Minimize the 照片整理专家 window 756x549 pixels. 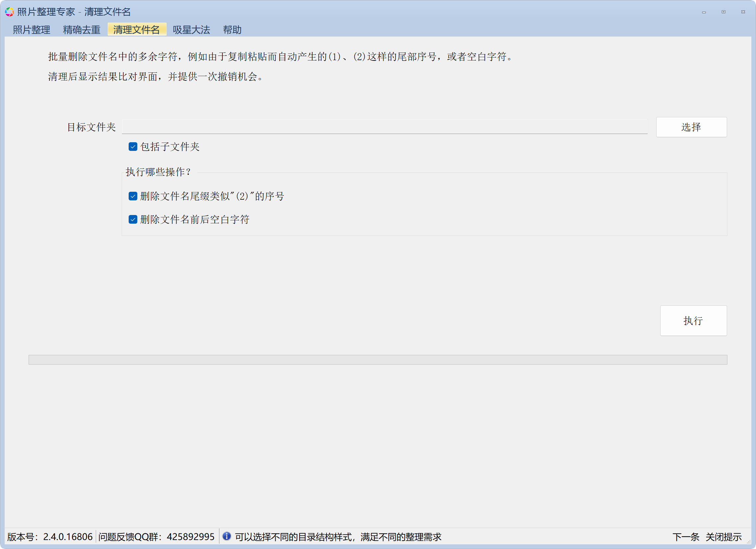click(704, 12)
